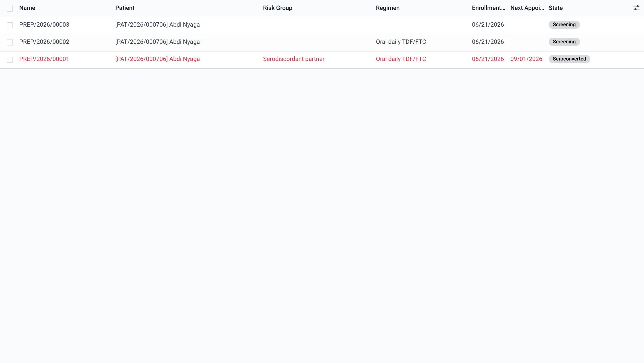
Task: Sort by the State column header
Action: (556, 8)
